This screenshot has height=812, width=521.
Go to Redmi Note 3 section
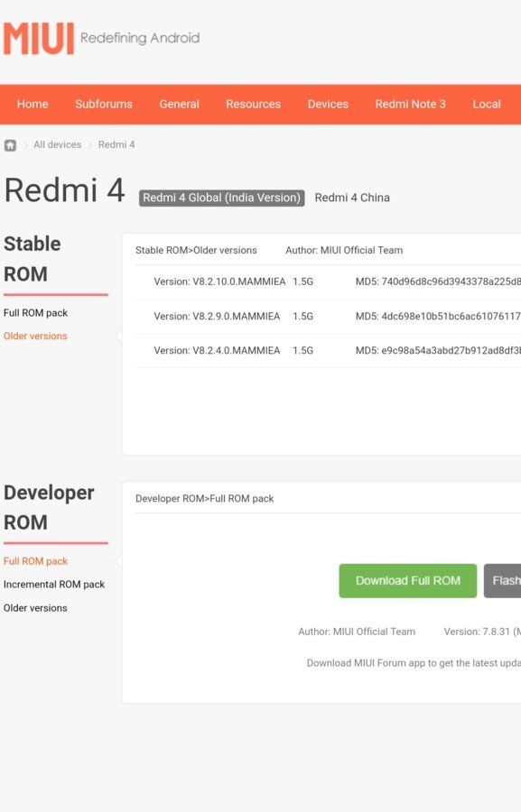(410, 104)
